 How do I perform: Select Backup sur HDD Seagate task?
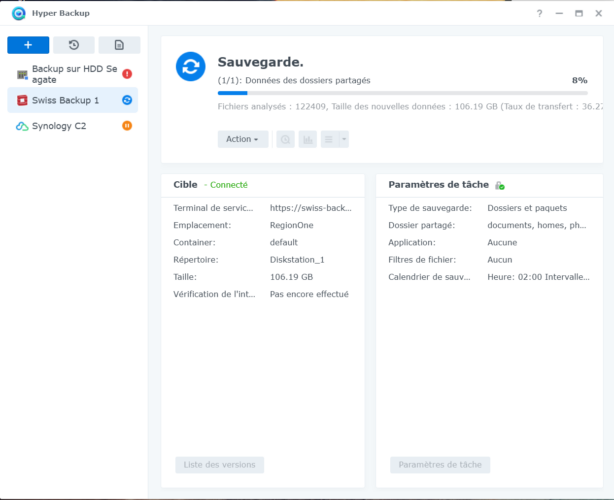click(x=72, y=74)
